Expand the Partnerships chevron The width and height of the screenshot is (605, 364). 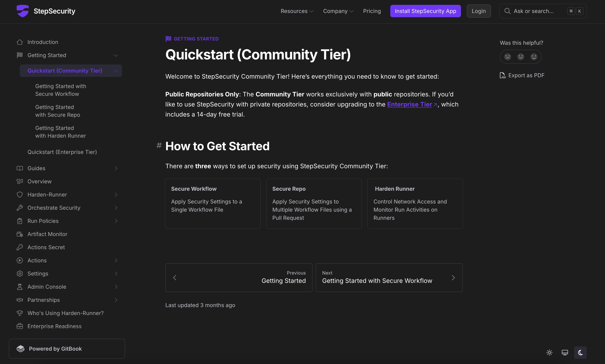(x=116, y=300)
